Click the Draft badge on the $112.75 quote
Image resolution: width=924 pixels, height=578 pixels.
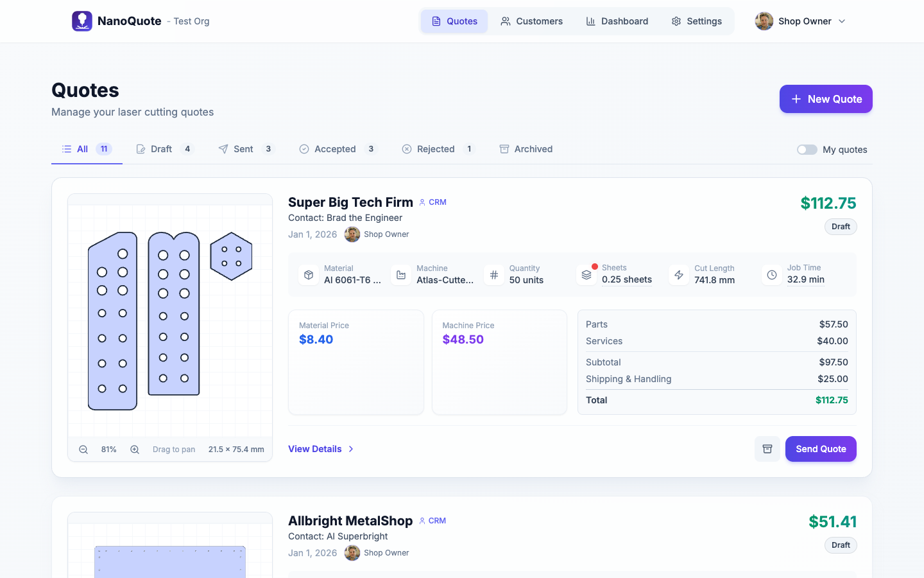pyautogui.click(x=841, y=227)
